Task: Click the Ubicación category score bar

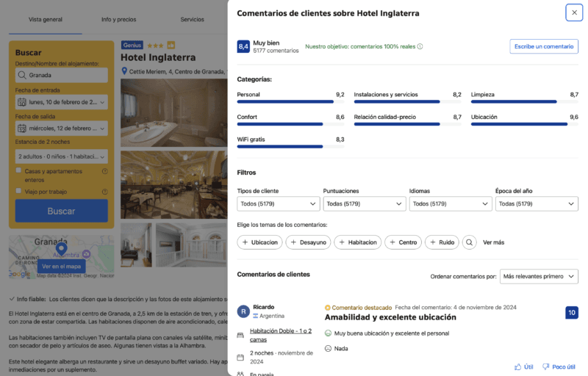Action: point(525,124)
